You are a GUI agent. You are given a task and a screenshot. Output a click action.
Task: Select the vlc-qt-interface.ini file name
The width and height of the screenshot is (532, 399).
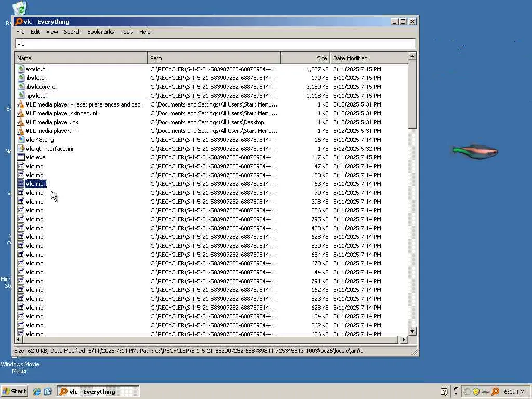(x=49, y=149)
